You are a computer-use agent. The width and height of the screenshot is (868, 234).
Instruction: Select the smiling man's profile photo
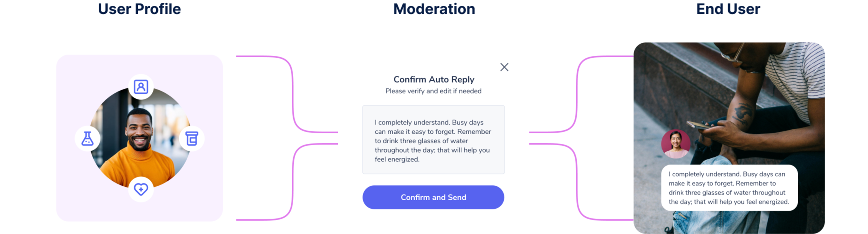click(x=140, y=146)
